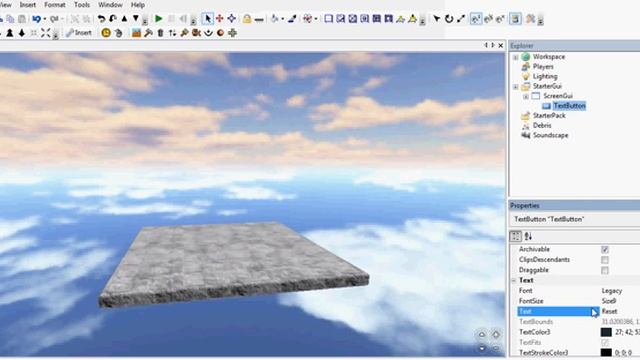The width and height of the screenshot is (640, 360).
Task: Toggle the Draggable checkbox
Action: click(x=605, y=270)
